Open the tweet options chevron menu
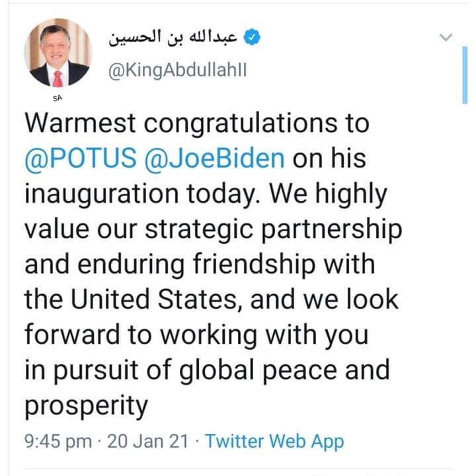Image resolution: width=476 pixels, height=476 pixels. 446,38
